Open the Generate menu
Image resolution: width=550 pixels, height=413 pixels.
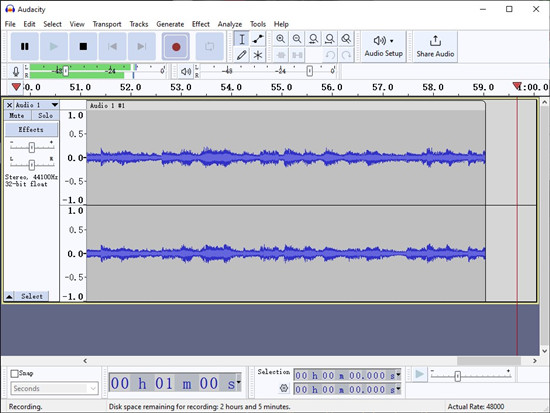pos(170,24)
